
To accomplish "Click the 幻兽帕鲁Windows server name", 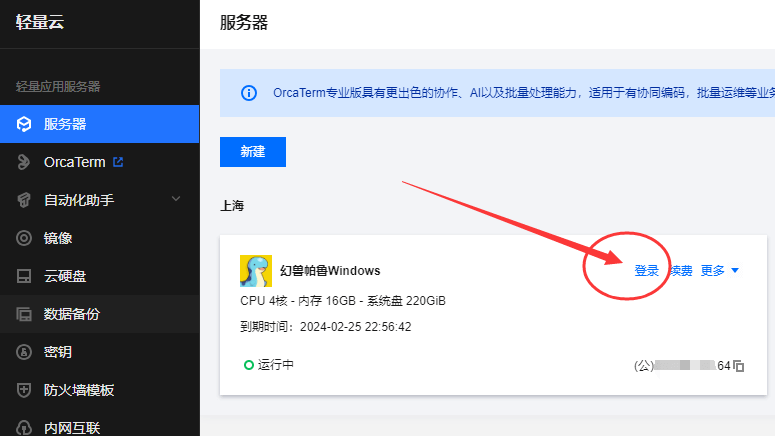I will point(330,270).
